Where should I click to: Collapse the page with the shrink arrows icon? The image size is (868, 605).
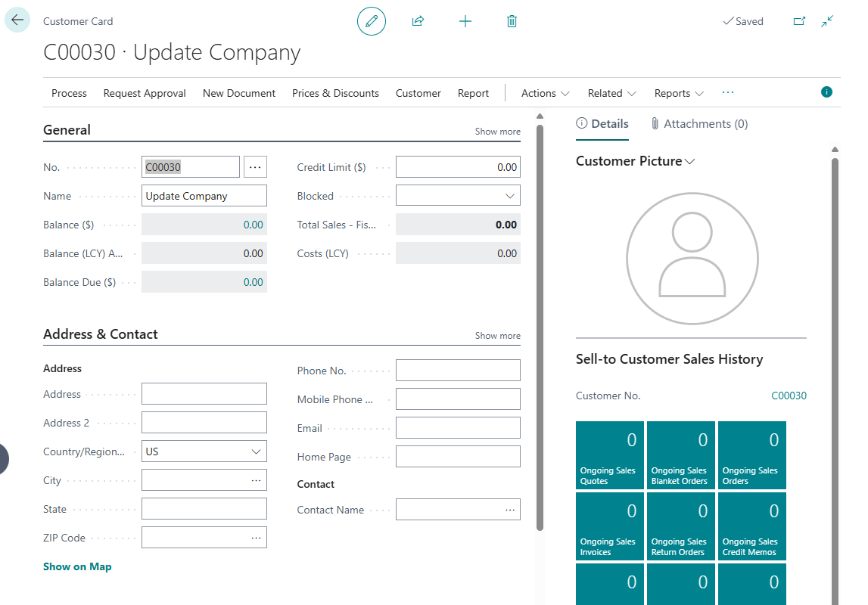pyautogui.click(x=828, y=21)
